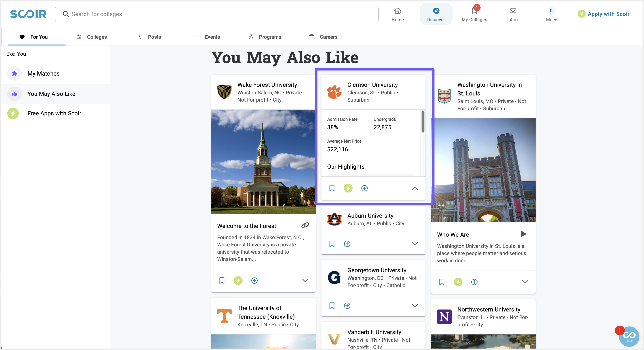The image size is (644, 350).
Task: Open Auburn University title
Action: [370, 216]
